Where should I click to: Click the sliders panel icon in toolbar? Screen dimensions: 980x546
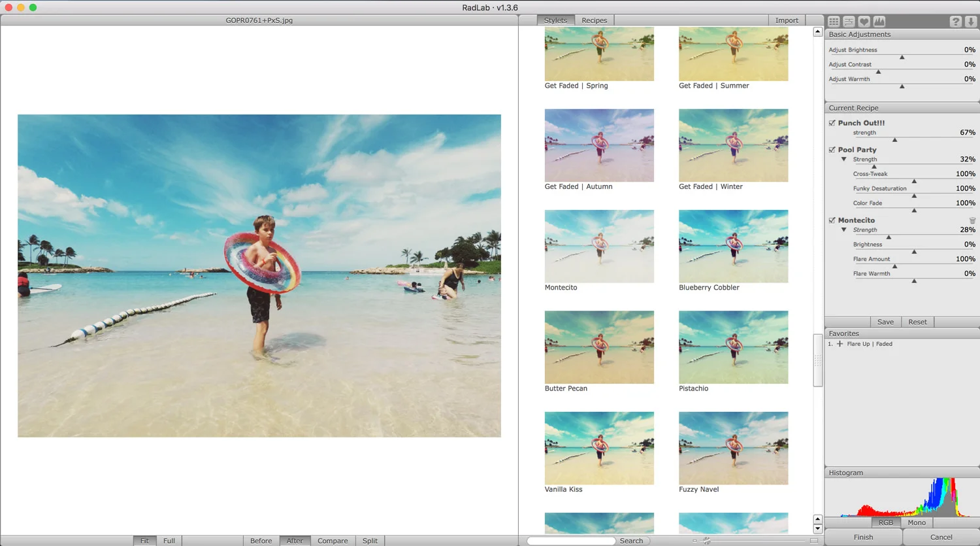point(849,22)
